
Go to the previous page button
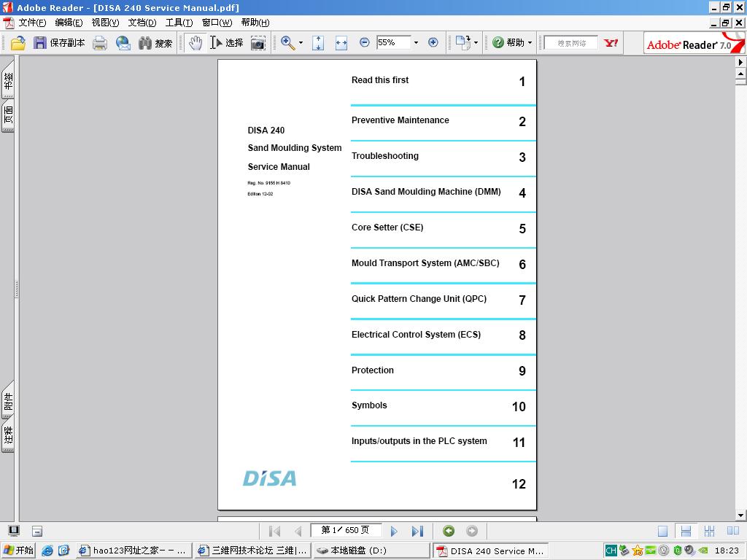[298, 531]
